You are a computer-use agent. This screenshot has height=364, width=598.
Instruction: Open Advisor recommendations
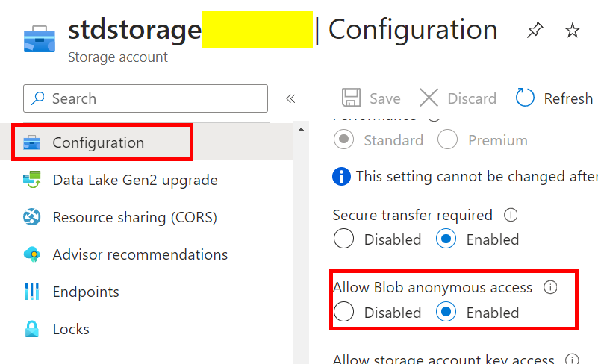pyautogui.click(x=140, y=254)
